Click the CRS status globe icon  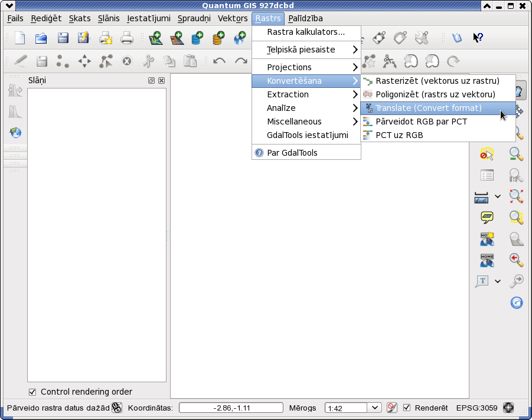[508, 408]
